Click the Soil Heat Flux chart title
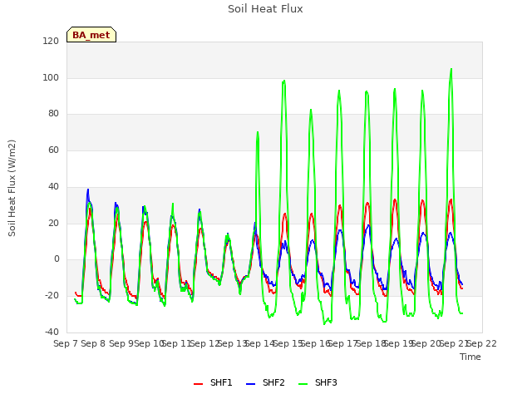 (265, 9)
